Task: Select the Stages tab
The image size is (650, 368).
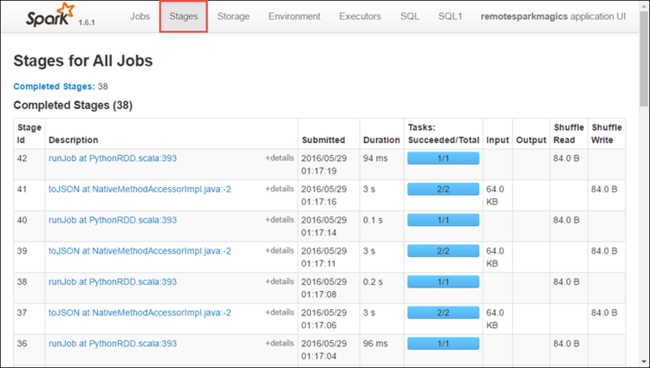Action: pyautogui.click(x=183, y=16)
